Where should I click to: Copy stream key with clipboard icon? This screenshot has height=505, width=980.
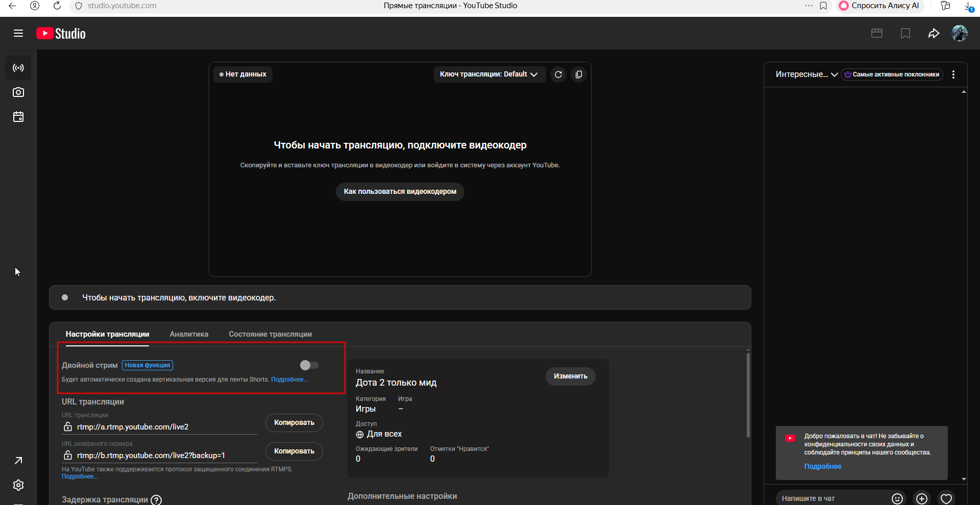click(x=578, y=74)
